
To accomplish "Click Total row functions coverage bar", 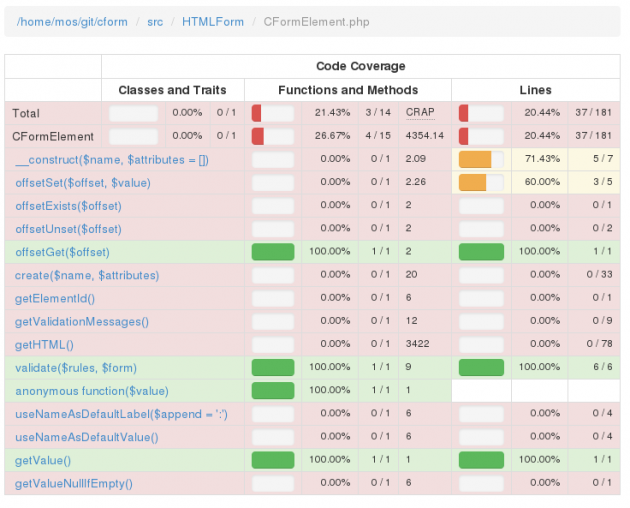I will 273,113.
